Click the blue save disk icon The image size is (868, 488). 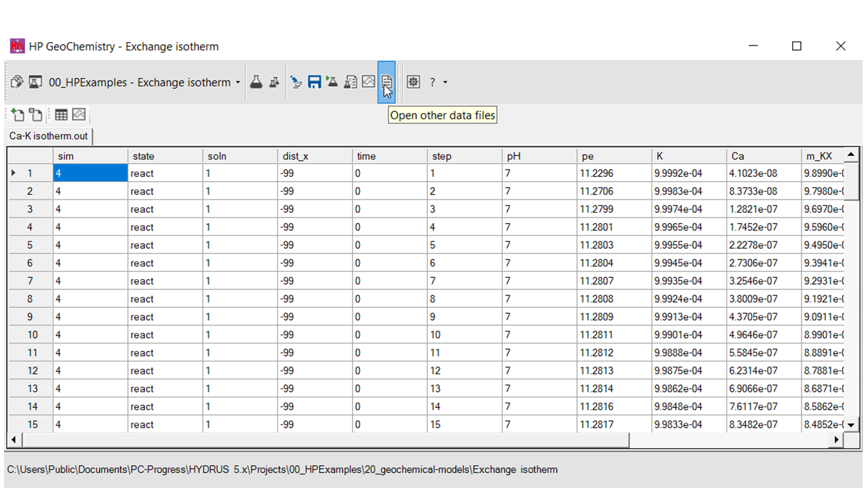(314, 82)
